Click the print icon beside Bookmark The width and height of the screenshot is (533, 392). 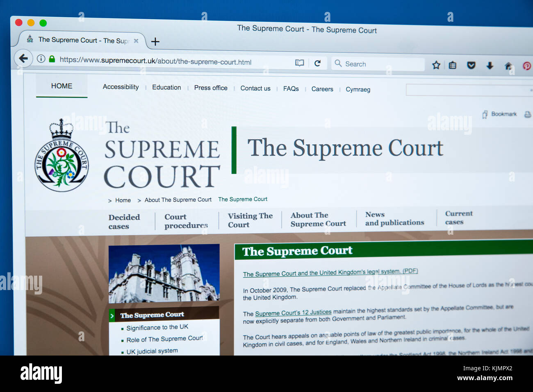tap(528, 115)
